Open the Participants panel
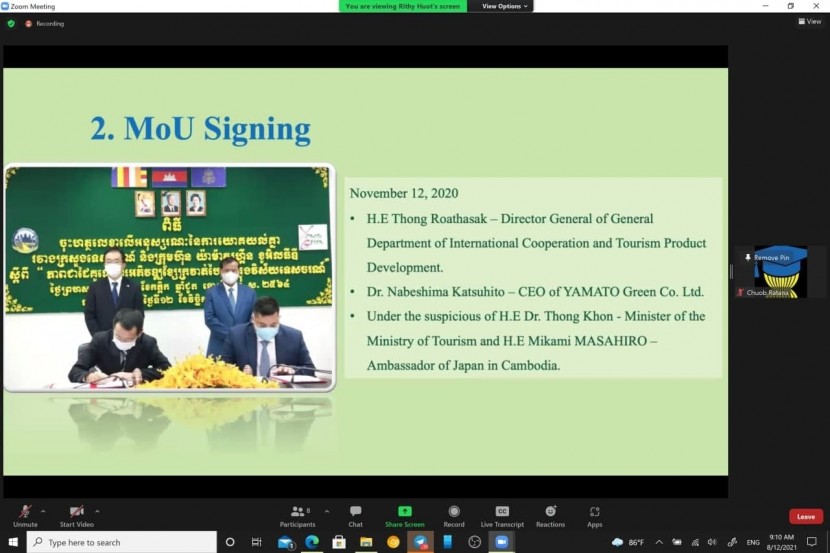 (297, 515)
